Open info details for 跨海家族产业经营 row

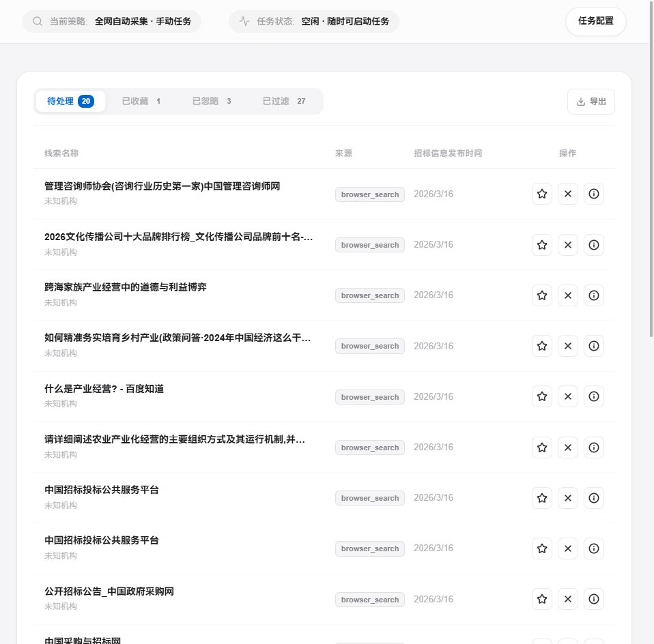[593, 295]
